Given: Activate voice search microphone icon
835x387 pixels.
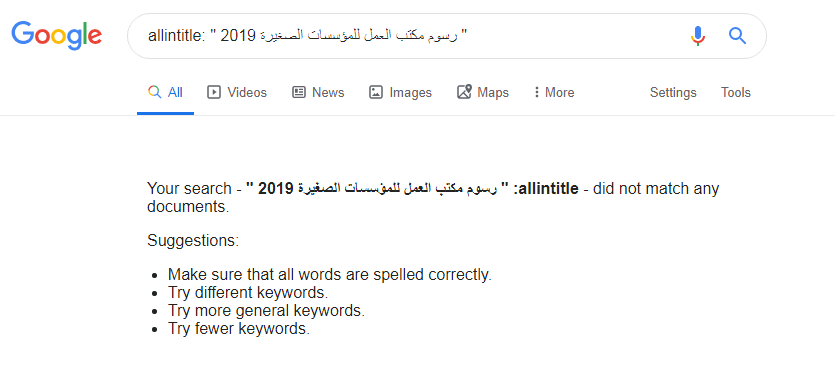Looking at the screenshot, I should tap(698, 36).
